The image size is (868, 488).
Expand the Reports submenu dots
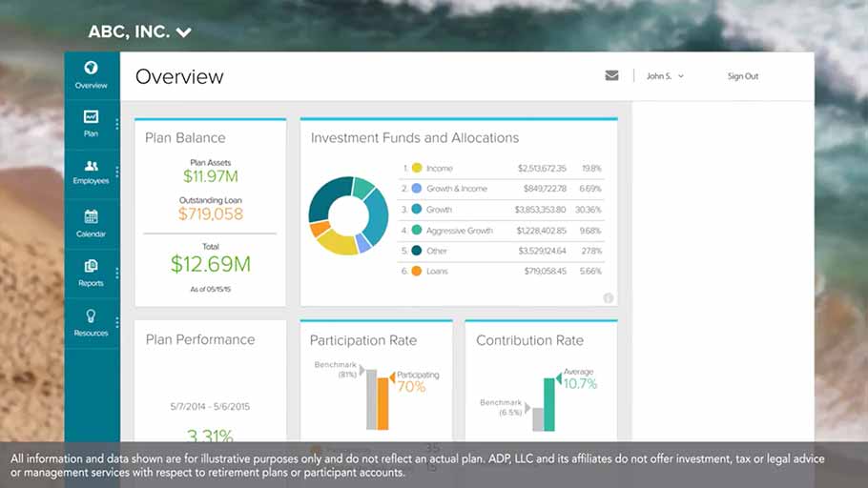(x=117, y=273)
